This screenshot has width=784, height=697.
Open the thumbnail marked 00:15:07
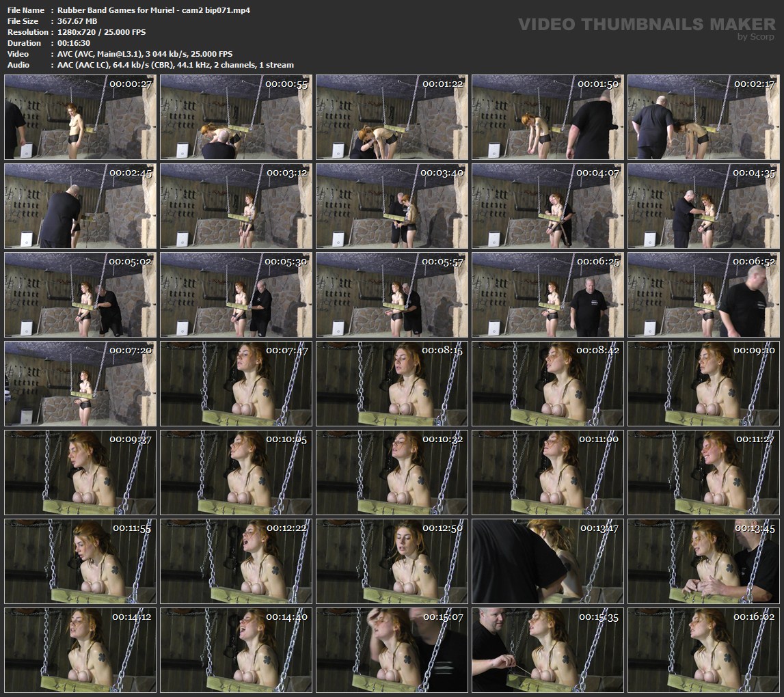click(392, 650)
